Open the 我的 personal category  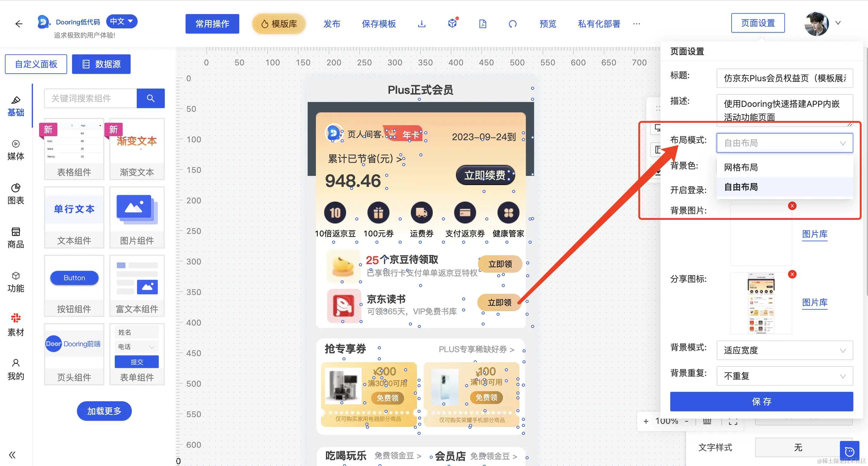(x=16, y=370)
